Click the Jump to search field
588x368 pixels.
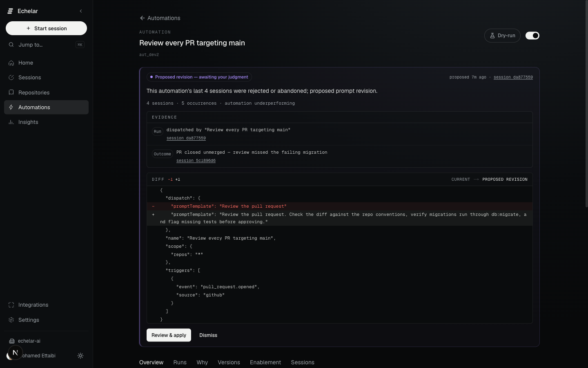pyautogui.click(x=46, y=45)
